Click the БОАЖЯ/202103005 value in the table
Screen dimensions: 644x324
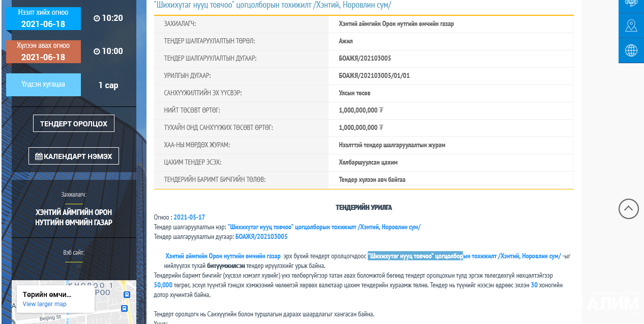pos(365,59)
